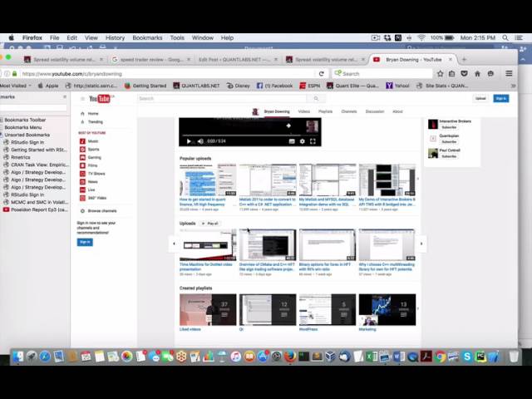The width and height of the screenshot is (532, 399).
Task: Open Firefox bookmarks list icon
Action: (x=452, y=74)
